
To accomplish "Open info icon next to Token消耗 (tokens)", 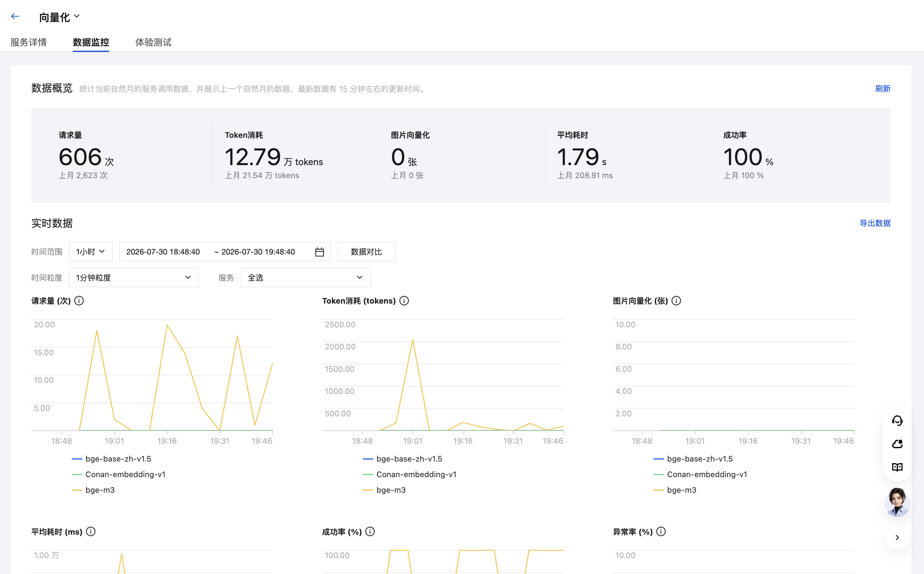I will [x=404, y=301].
